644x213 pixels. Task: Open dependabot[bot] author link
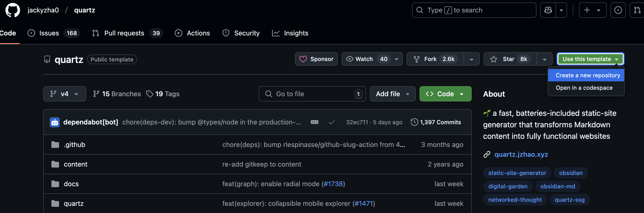pos(91,122)
